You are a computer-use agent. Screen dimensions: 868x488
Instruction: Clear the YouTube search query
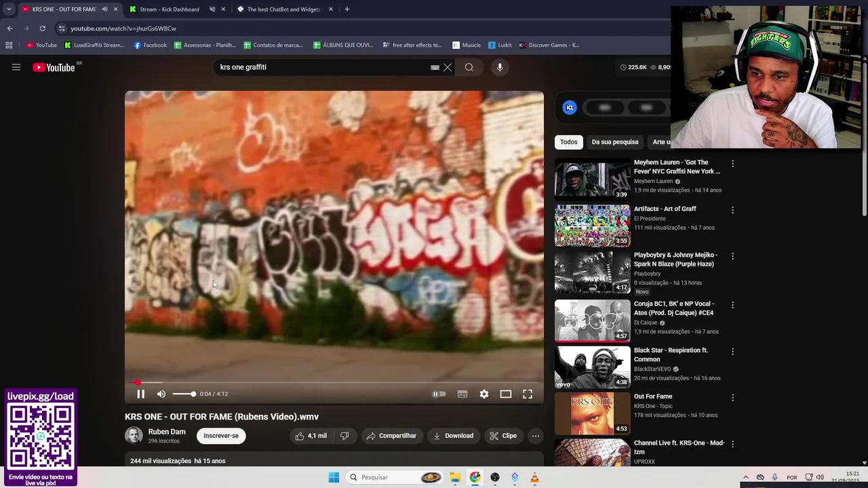[x=448, y=67]
